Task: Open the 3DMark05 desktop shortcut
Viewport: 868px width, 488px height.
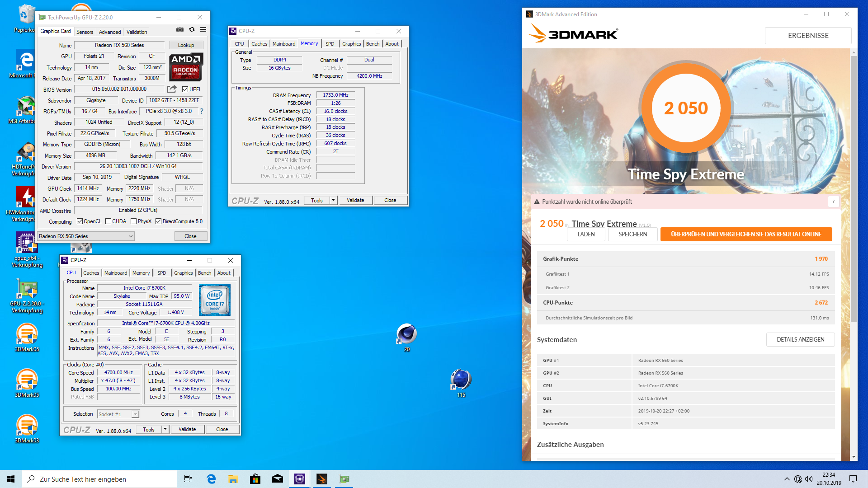Action: [27, 384]
